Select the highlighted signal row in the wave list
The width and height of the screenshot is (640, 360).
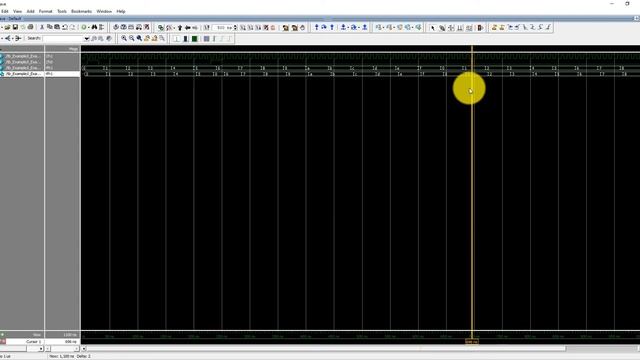(x=40, y=74)
